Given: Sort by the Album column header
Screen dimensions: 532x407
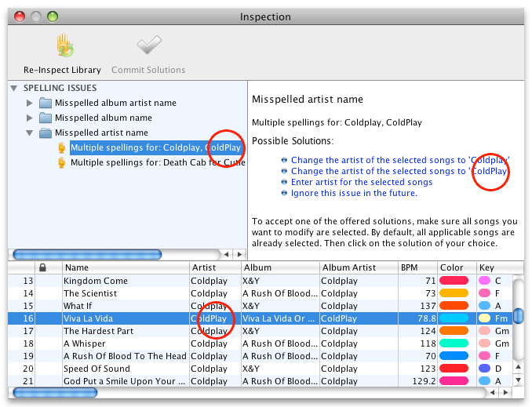Looking at the screenshot, I should (280, 267).
